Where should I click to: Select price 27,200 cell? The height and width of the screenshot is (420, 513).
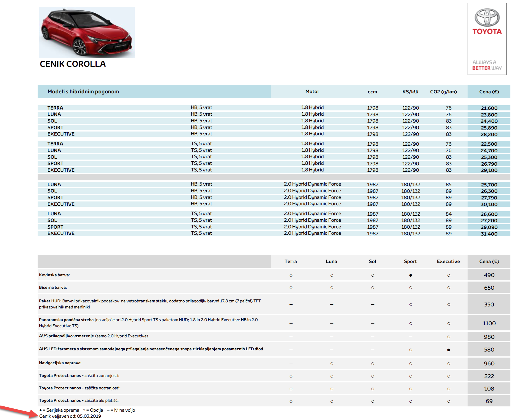[489, 221]
